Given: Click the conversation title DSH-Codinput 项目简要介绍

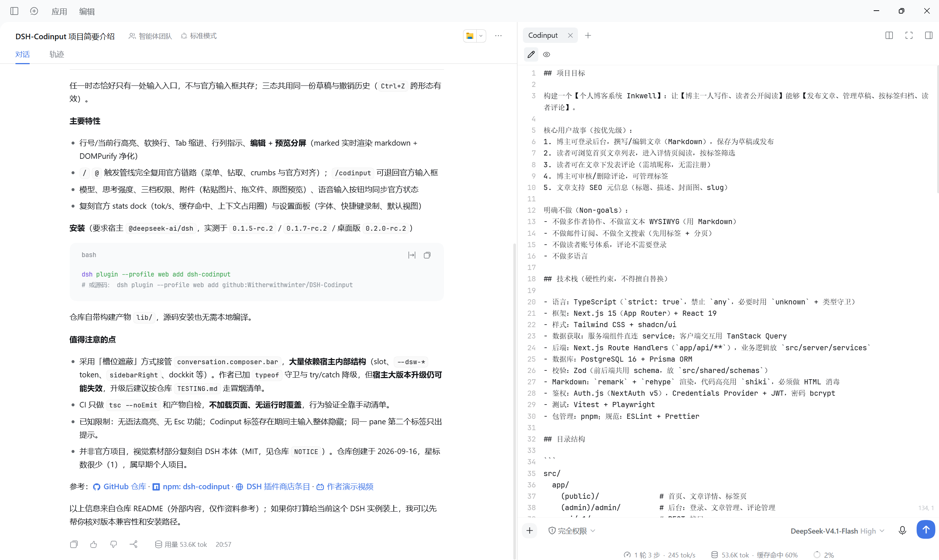Looking at the screenshot, I should pos(65,36).
